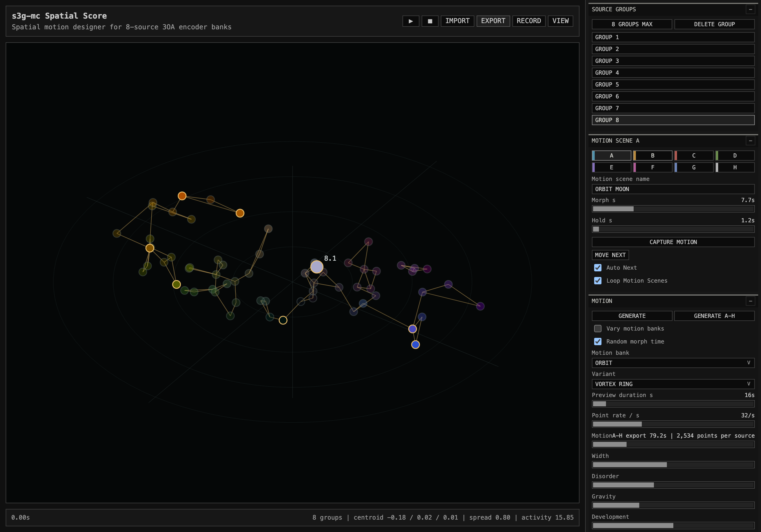Uncheck the Auto Next checkbox
Viewport: 761px width, 532px height.
(598, 267)
